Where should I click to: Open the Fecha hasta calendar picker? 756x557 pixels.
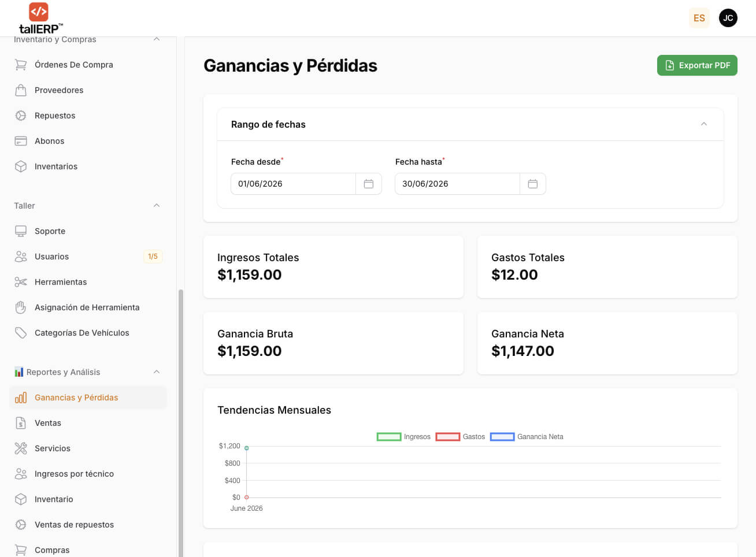click(x=533, y=184)
